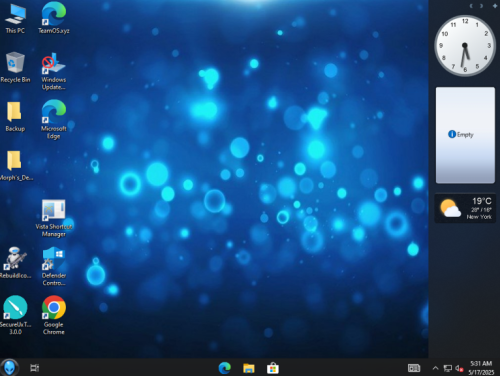
Task: Select the Recycle Bin icon
Action: pyautogui.click(x=15, y=68)
